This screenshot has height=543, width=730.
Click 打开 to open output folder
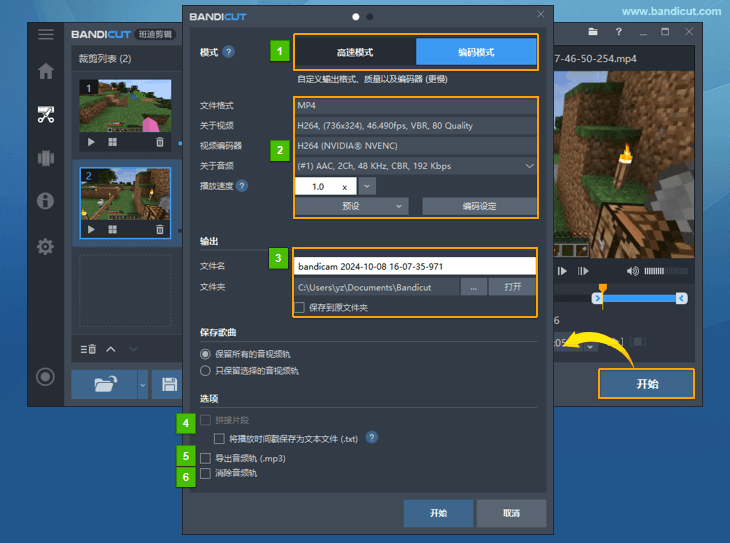[513, 287]
